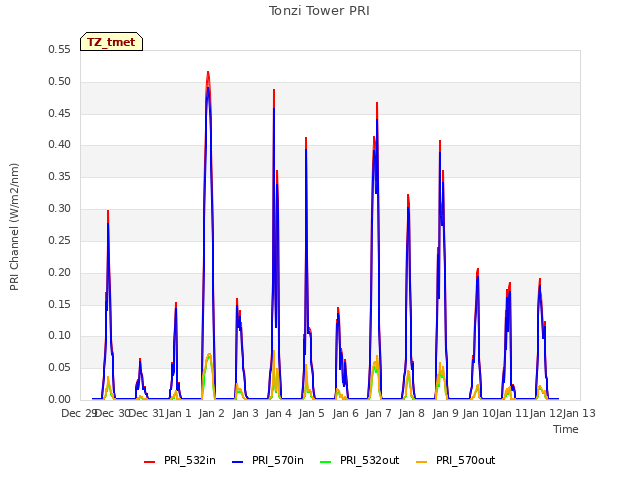Click the Jan 2 peak at 0.52
The width and height of the screenshot is (640, 480).
coord(208,72)
